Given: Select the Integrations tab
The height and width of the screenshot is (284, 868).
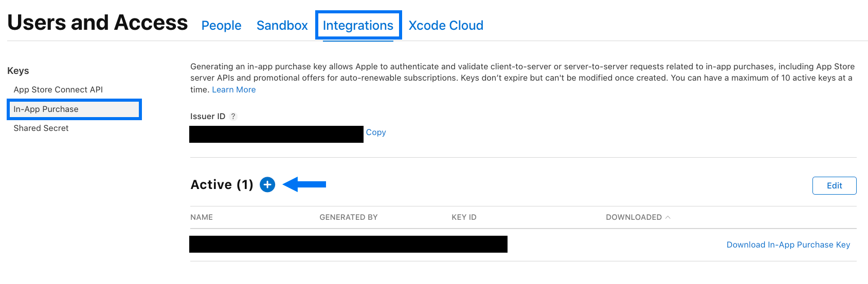Looking at the screenshot, I should click(x=358, y=25).
